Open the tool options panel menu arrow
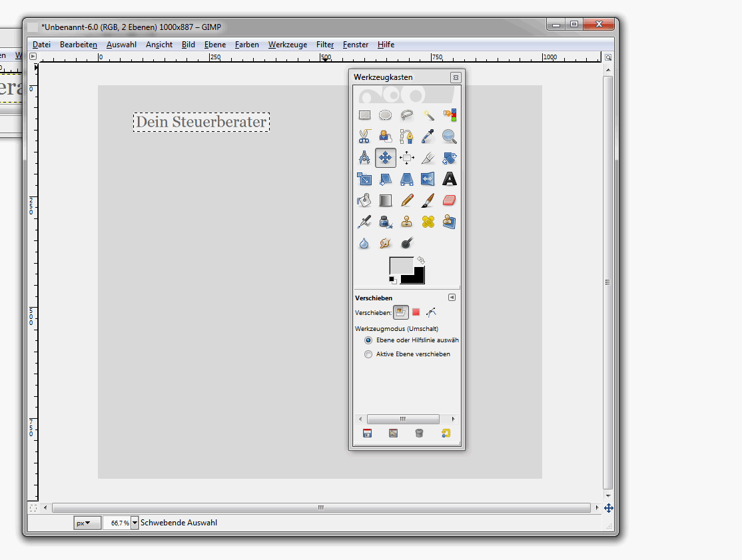The image size is (742, 560). coord(452,298)
